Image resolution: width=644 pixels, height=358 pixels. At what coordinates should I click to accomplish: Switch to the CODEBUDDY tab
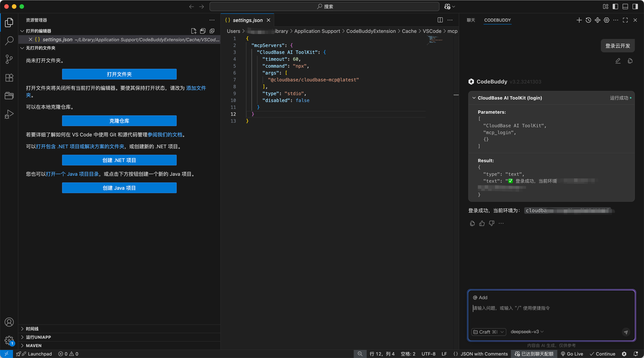[498, 20]
